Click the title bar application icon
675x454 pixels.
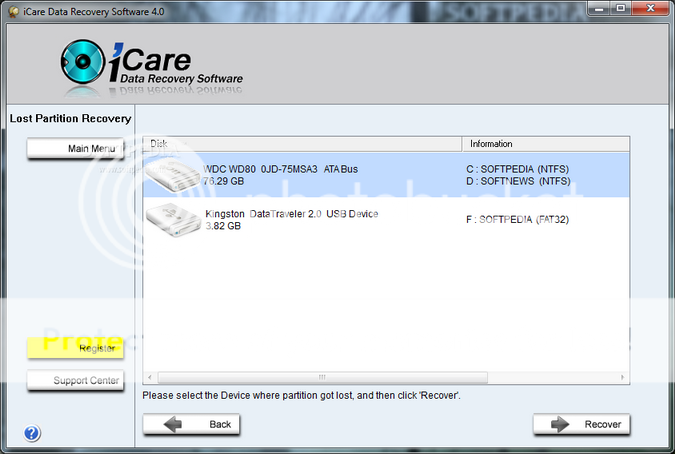coord(14,12)
